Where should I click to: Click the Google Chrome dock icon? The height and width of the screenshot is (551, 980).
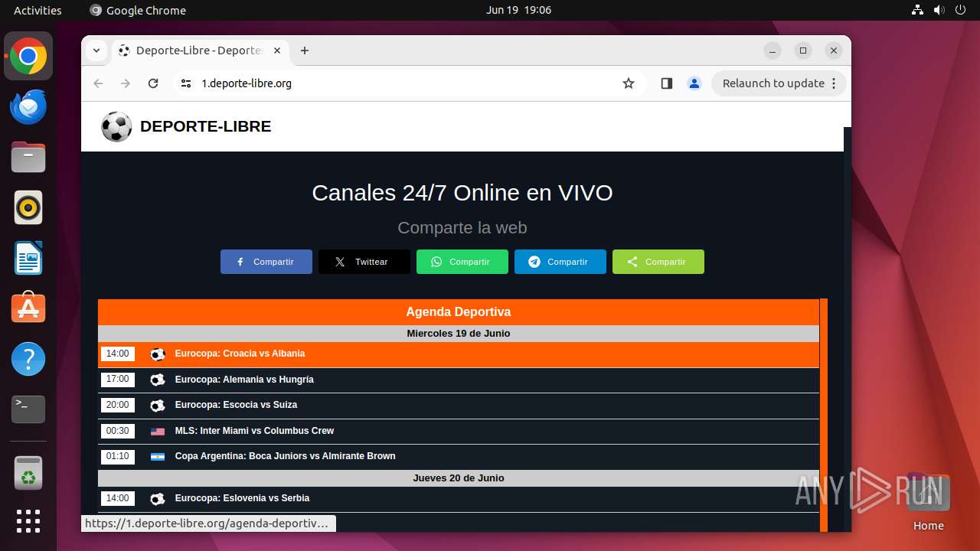point(28,57)
